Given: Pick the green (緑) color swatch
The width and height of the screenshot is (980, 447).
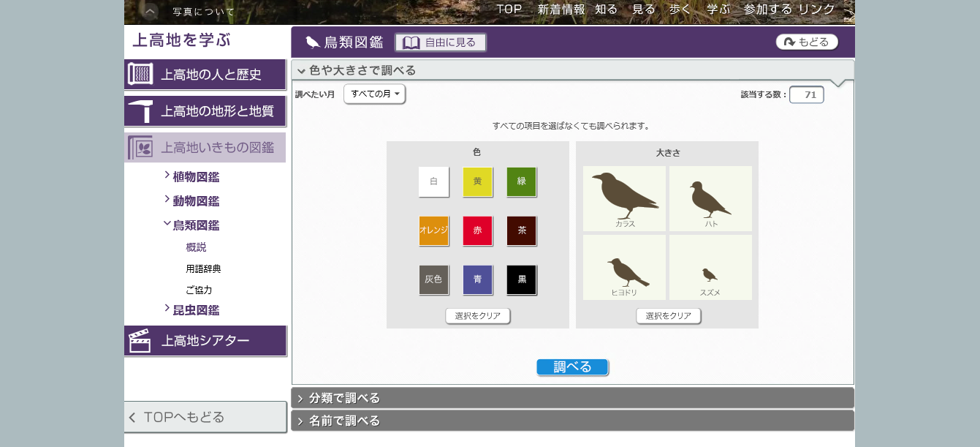Looking at the screenshot, I should (521, 181).
